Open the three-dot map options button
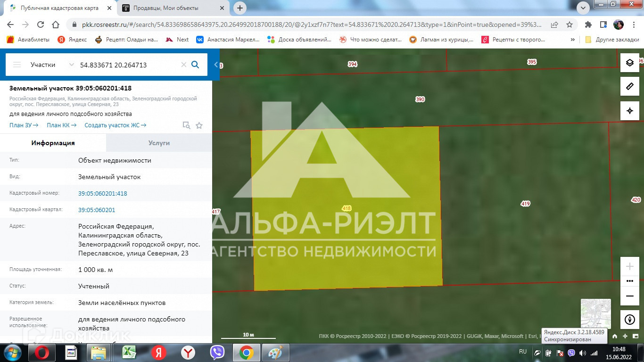The height and width of the screenshot is (362, 644). [630, 281]
